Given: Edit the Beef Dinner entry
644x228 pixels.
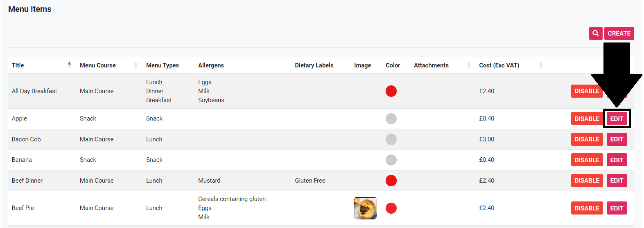Looking at the screenshot, I should click(617, 181).
